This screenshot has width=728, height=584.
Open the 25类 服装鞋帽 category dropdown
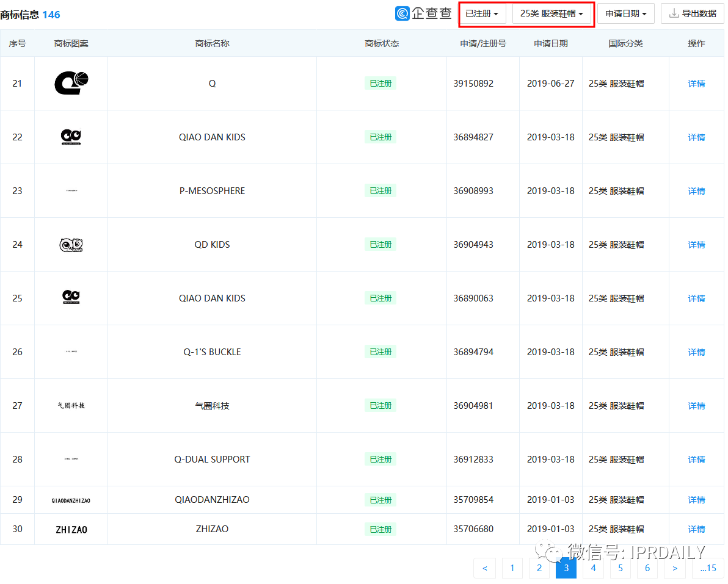click(551, 14)
